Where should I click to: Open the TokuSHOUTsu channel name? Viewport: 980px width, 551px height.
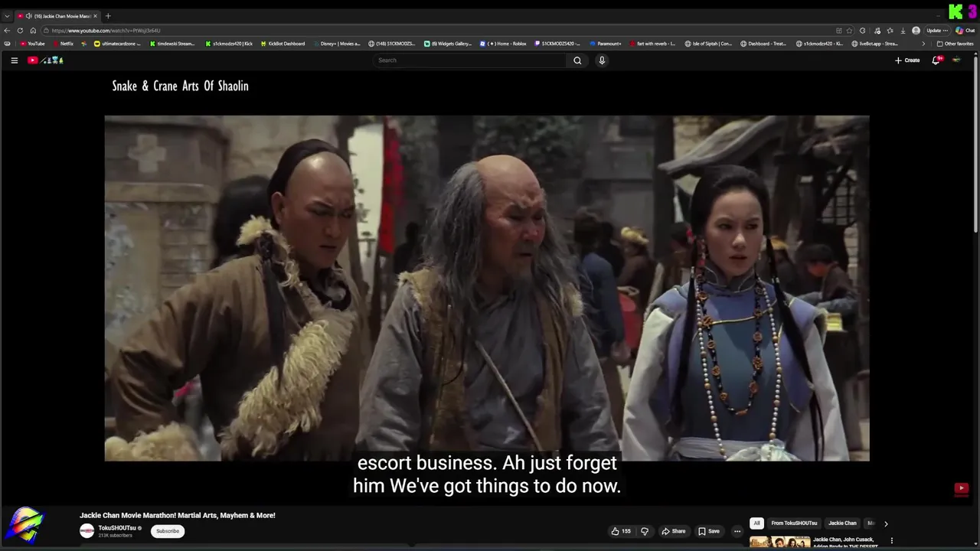(117, 528)
